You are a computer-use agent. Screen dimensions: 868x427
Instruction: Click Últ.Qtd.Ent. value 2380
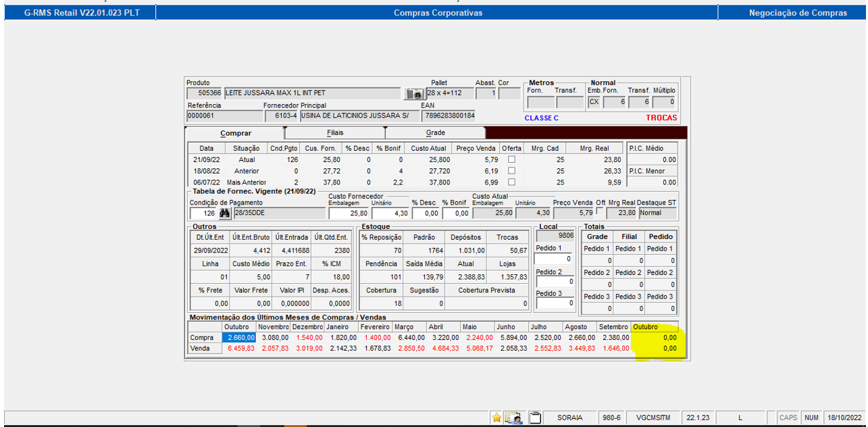pos(331,250)
